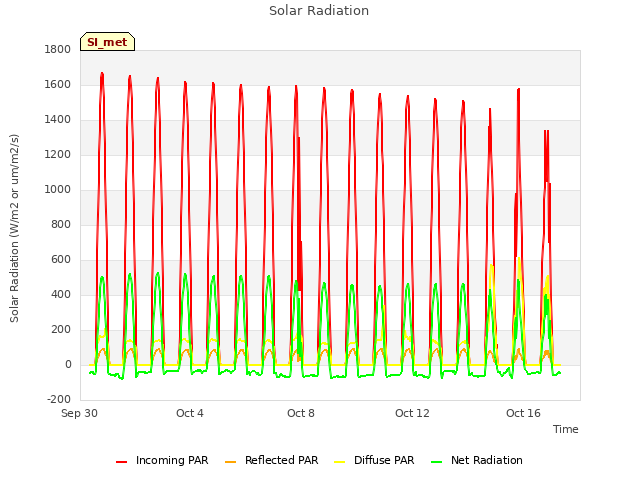This screenshot has width=640, height=480.
Task: Click the Oct 4 x-axis tick label
Action: [190, 413]
